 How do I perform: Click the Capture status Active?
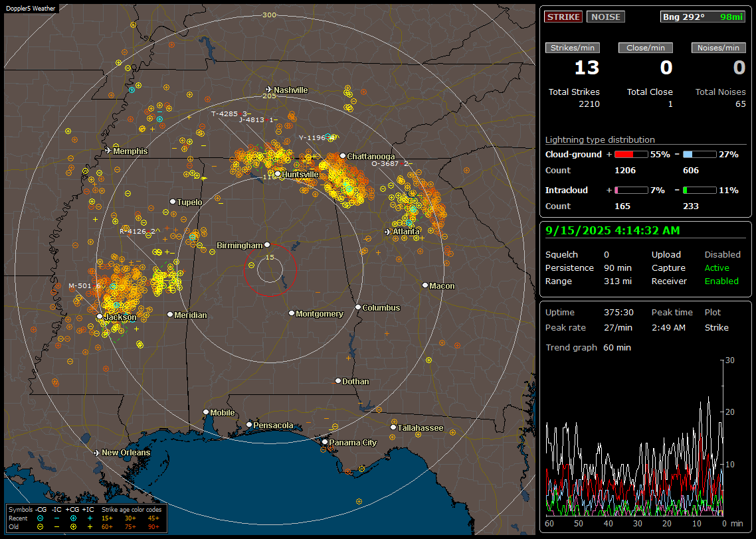click(717, 268)
